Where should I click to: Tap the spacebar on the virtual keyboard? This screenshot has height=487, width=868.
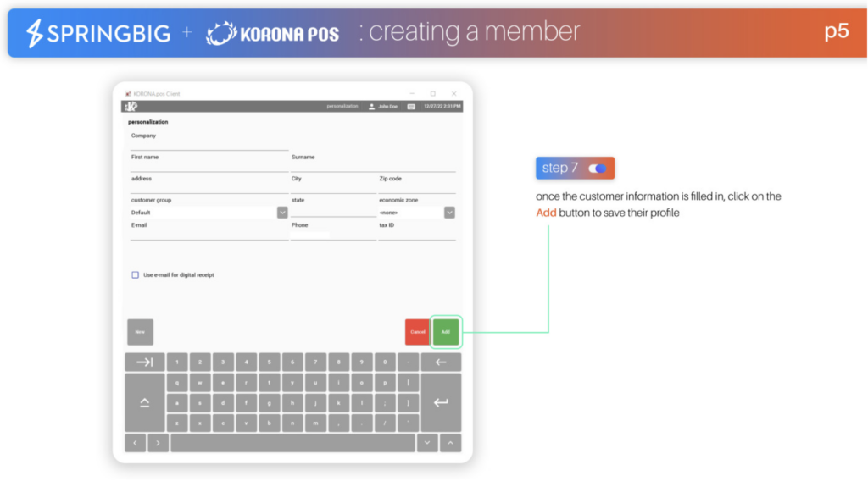coord(292,443)
